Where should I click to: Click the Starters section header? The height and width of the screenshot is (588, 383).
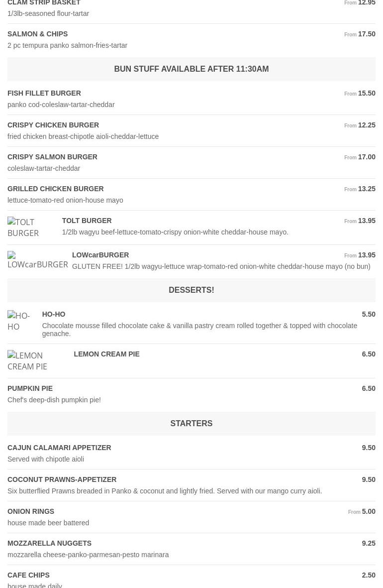point(191,424)
